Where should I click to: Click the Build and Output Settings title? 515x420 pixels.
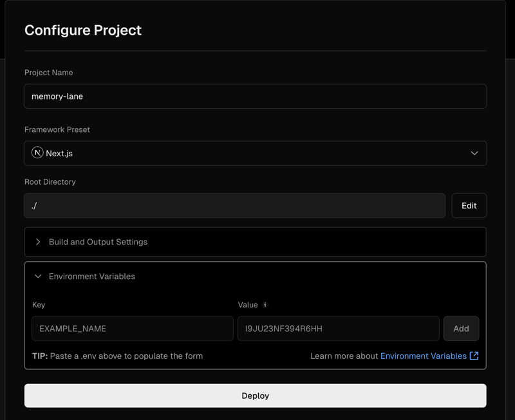(x=98, y=242)
